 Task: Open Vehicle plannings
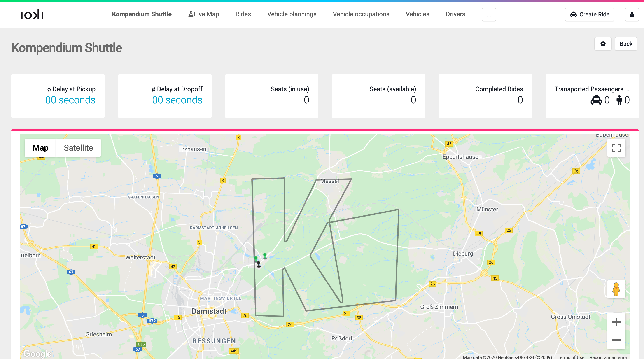(292, 14)
